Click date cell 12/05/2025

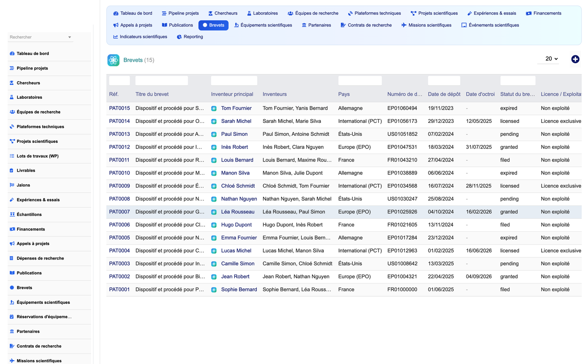coord(479,121)
